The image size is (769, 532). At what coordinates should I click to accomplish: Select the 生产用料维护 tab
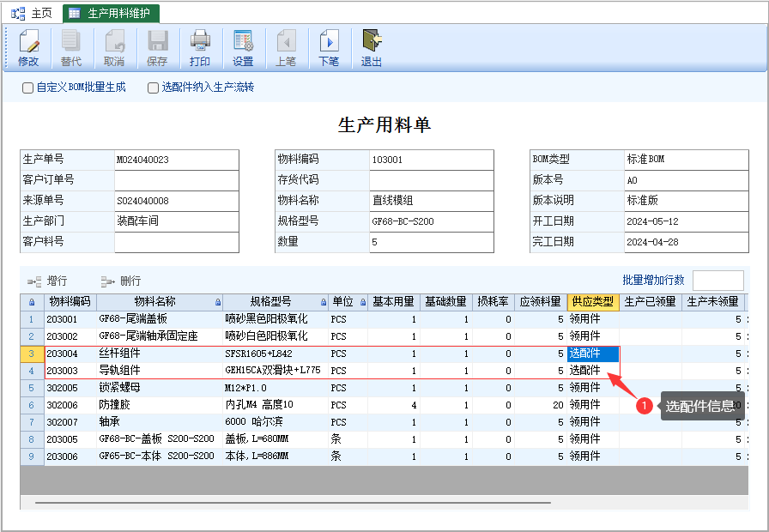(x=111, y=13)
